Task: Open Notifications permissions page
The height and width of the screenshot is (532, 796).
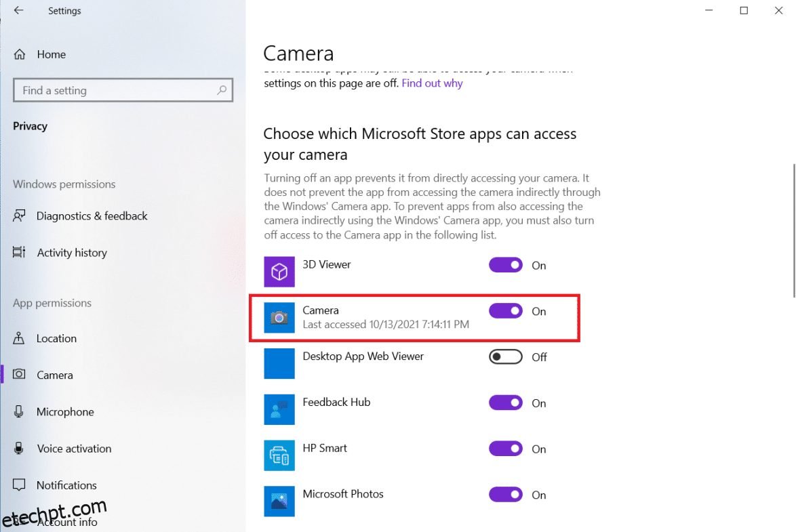Action: click(x=66, y=485)
